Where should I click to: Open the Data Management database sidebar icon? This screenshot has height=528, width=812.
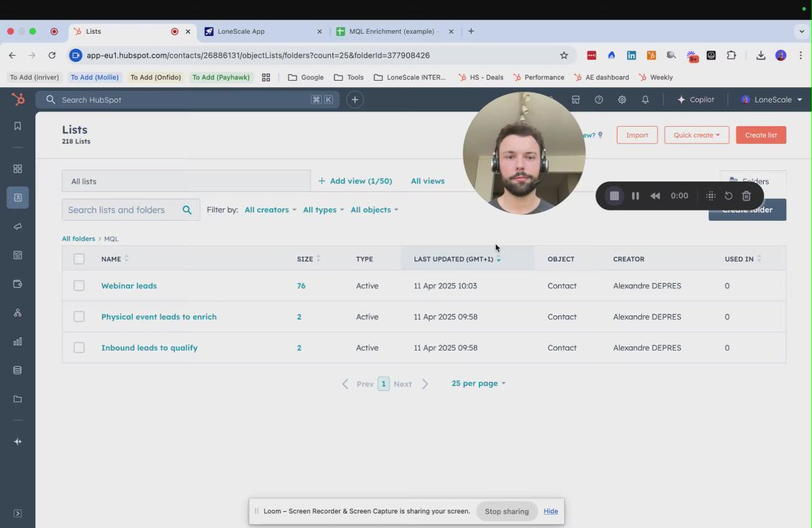tap(18, 370)
